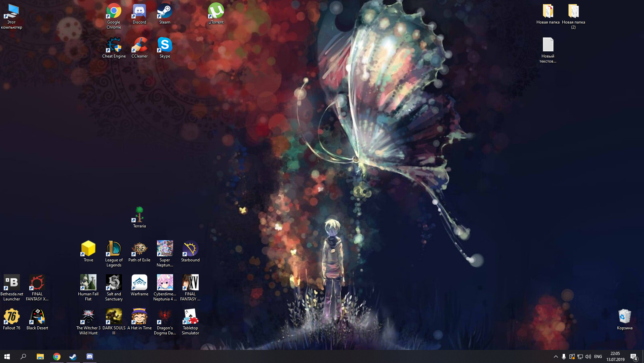Switch to Discord in the taskbar
This screenshot has width=644, height=363.
(89, 356)
